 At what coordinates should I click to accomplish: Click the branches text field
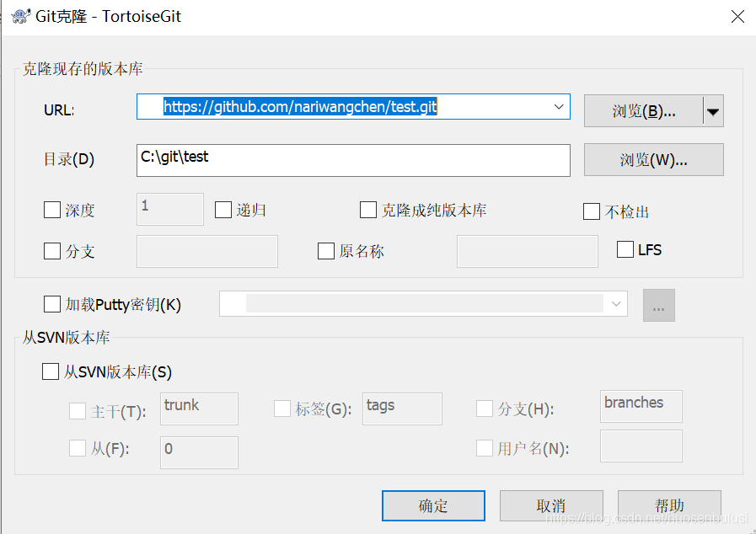pos(641,406)
